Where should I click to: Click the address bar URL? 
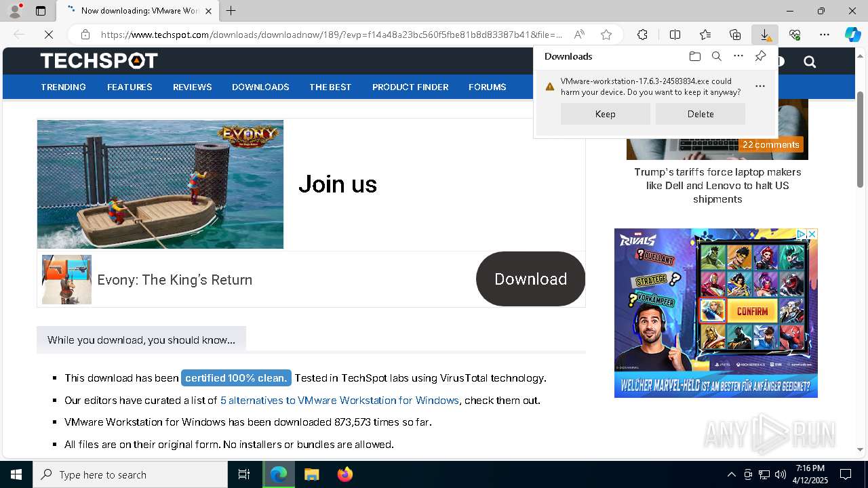[x=331, y=35]
